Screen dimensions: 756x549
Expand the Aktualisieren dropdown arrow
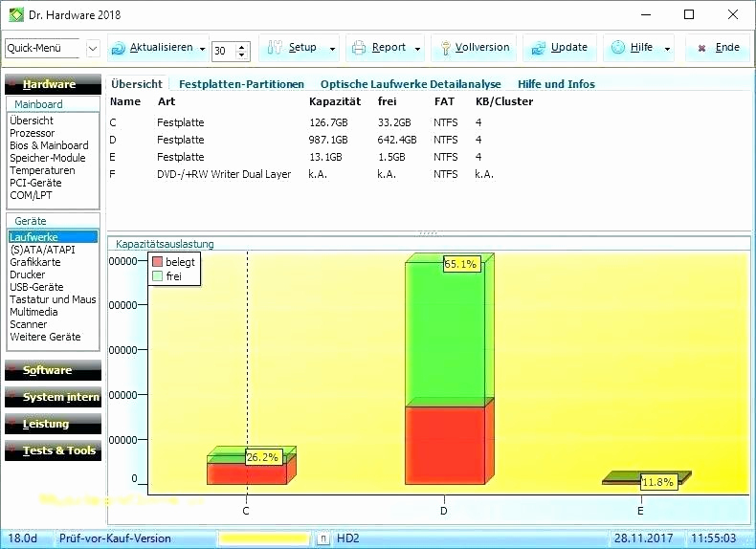pos(201,48)
